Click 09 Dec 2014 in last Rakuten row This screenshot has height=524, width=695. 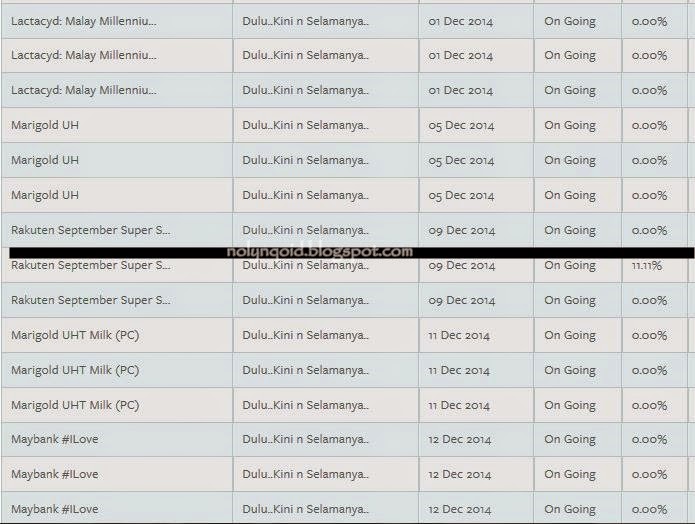tap(461, 301)
